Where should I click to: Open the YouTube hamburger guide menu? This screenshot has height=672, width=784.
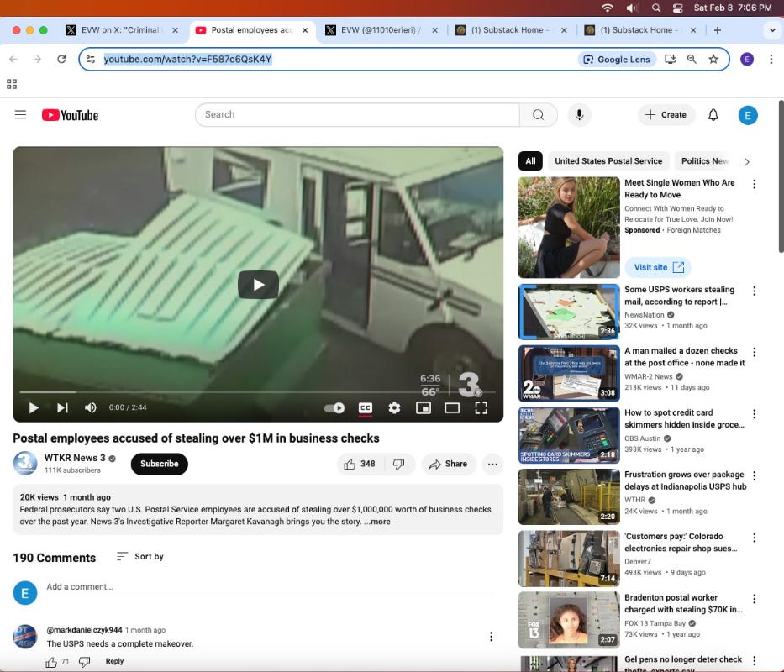tap(20, 115)
